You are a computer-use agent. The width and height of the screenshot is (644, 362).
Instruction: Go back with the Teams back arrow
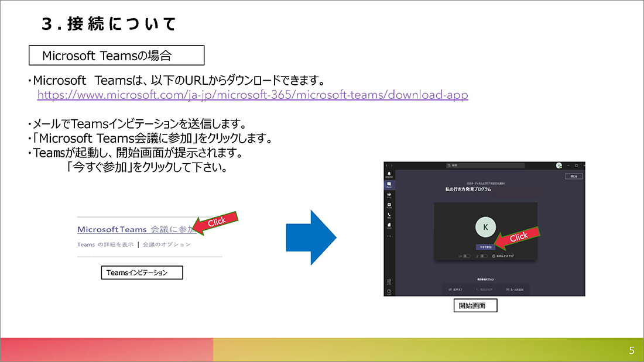point(386,166)
